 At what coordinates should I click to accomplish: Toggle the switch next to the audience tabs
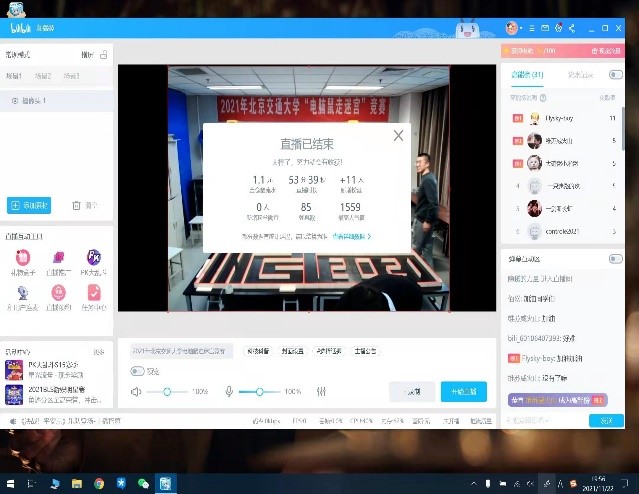[615, 75]
